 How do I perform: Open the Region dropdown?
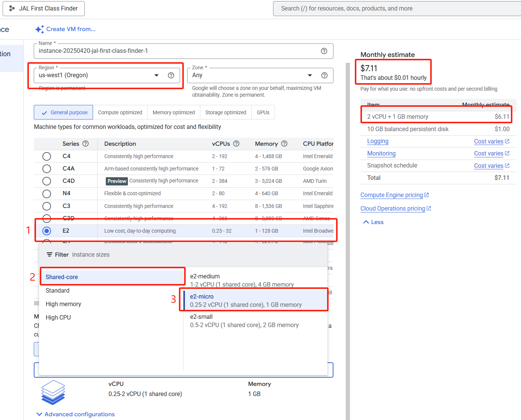point(156,75)
